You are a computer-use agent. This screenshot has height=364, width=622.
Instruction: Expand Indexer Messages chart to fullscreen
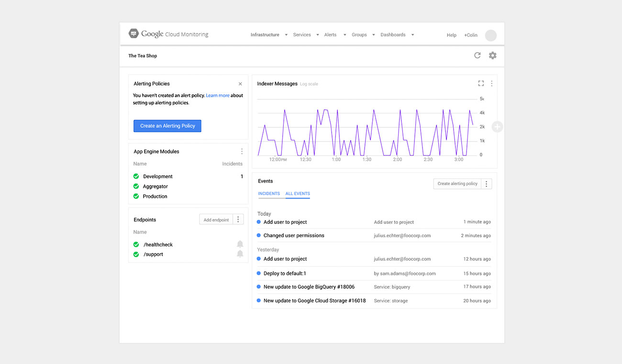click(x=481, y=84)
